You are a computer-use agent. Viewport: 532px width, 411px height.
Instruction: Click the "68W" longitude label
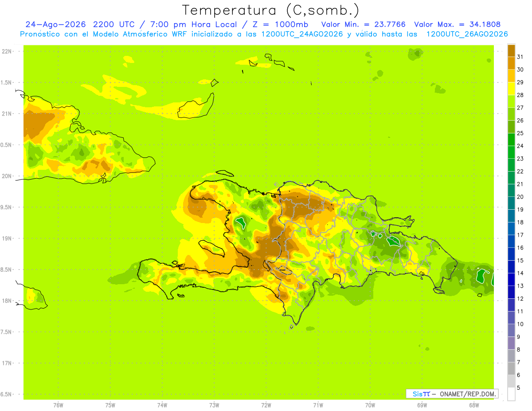click(x=474, y=405)
